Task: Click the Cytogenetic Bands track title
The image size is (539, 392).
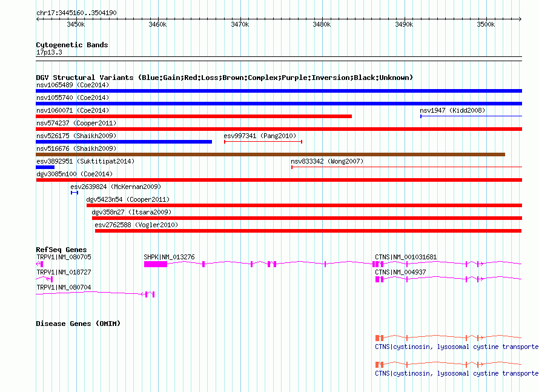Action: coord(72,45)
